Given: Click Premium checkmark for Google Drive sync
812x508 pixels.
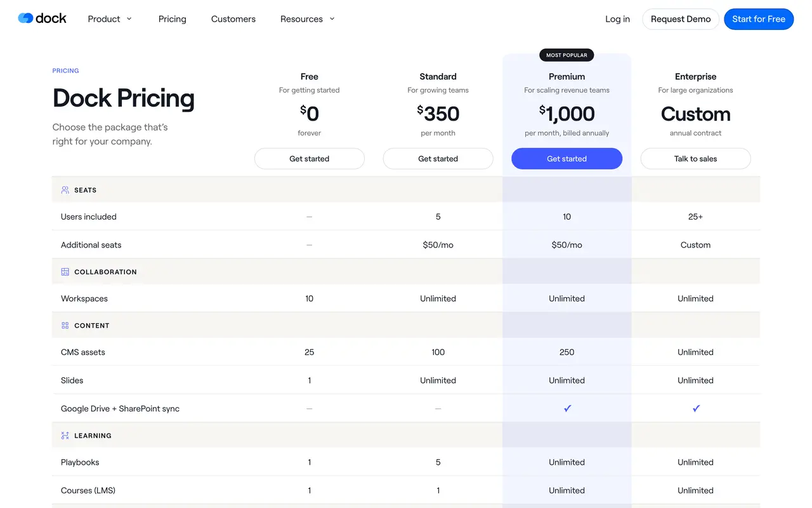Looking at the screenshot, I should pyautogui.click(x=567, y=408).
